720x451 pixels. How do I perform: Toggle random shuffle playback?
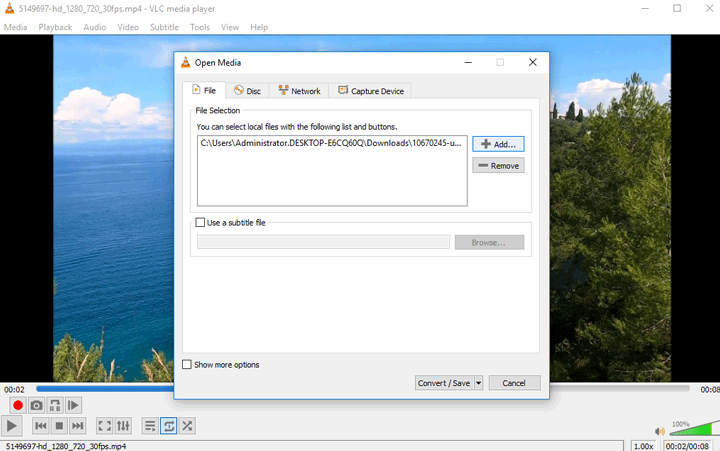click(x=187, y=426)
